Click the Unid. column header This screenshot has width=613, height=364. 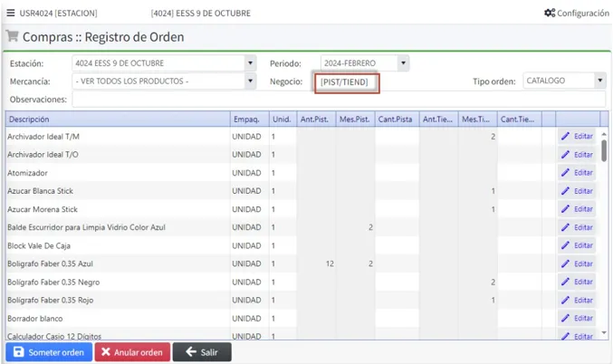pyautogui.click(x=283, y=120)
